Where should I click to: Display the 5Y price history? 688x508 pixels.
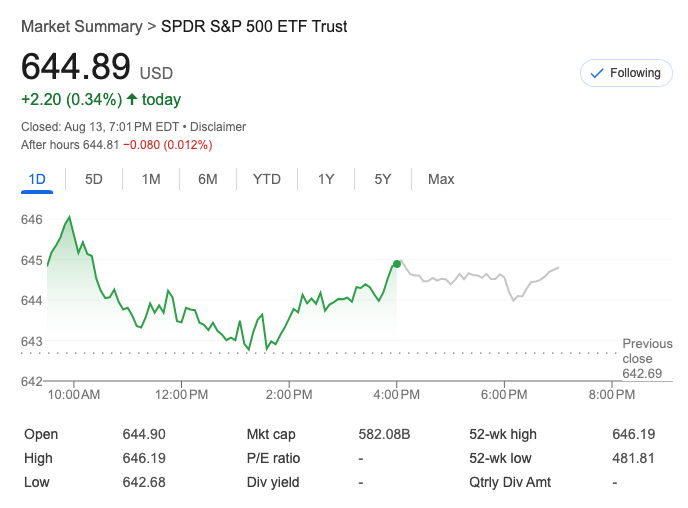tap(383, 179)
